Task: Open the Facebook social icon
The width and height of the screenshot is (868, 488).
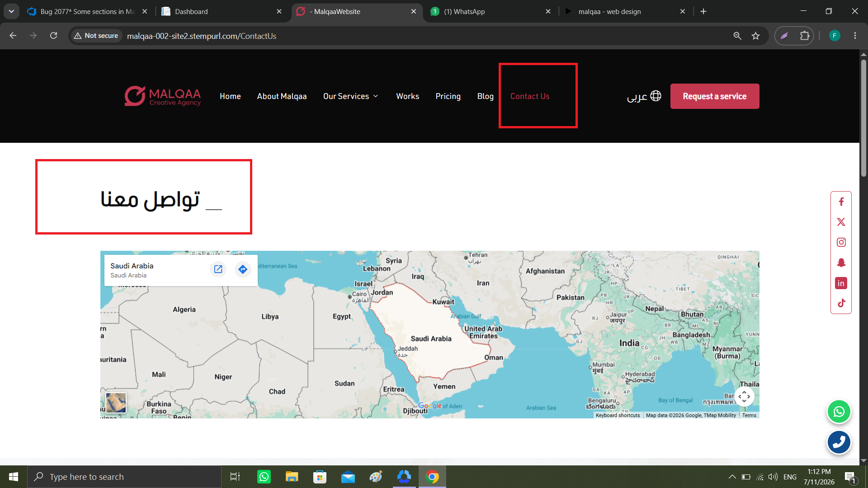Action: [841, 202]
